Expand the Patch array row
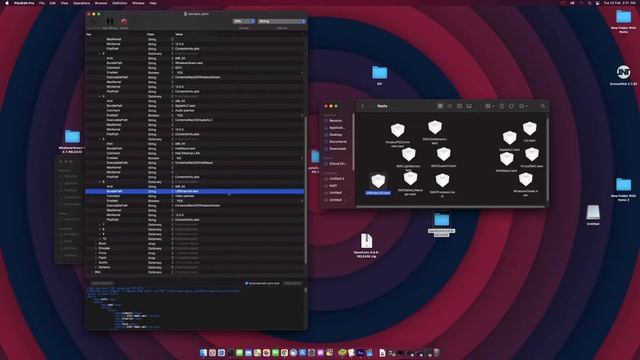The image size is (640, 360). pos(96,258)
